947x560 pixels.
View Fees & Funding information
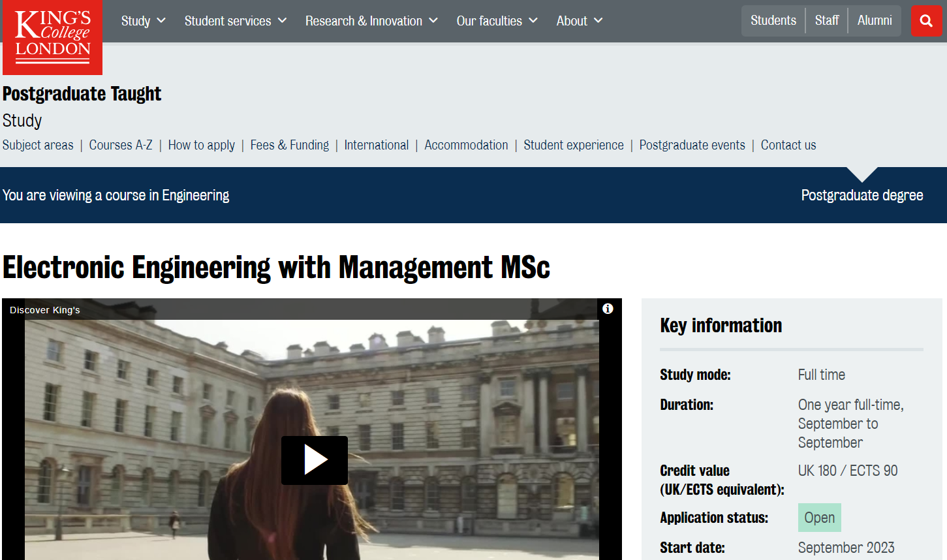tap(289, 145)
